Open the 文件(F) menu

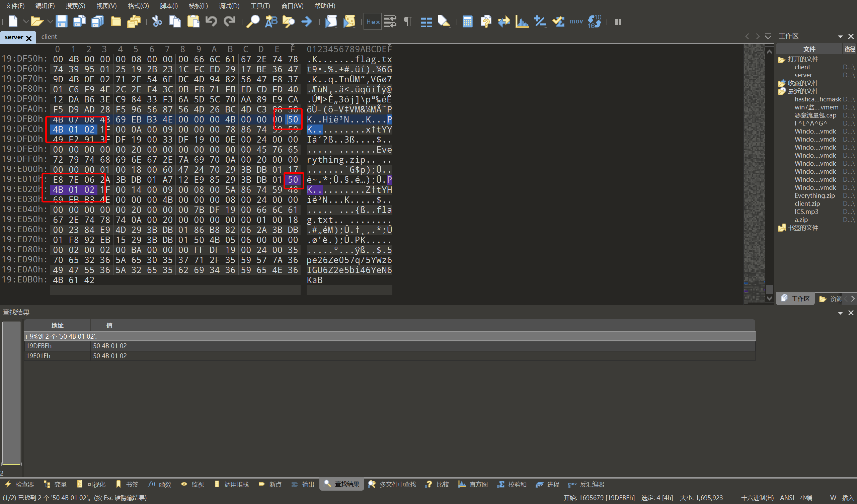tap(15, 6)
